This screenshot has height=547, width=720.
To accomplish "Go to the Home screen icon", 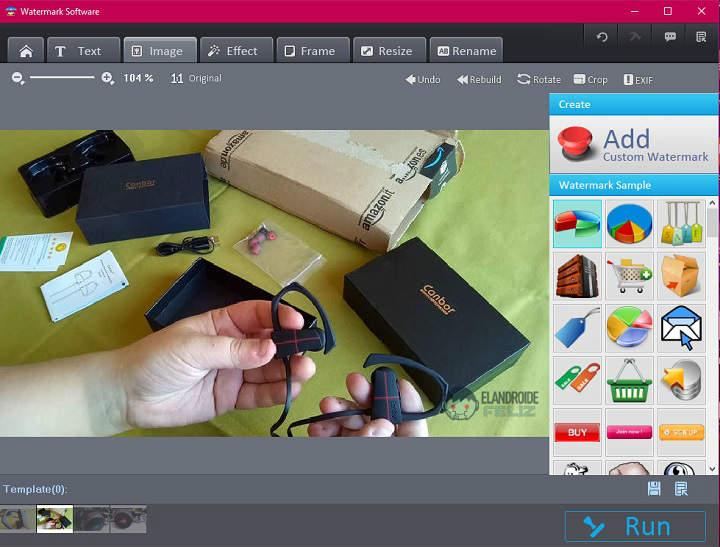I will tap(26, 51).
